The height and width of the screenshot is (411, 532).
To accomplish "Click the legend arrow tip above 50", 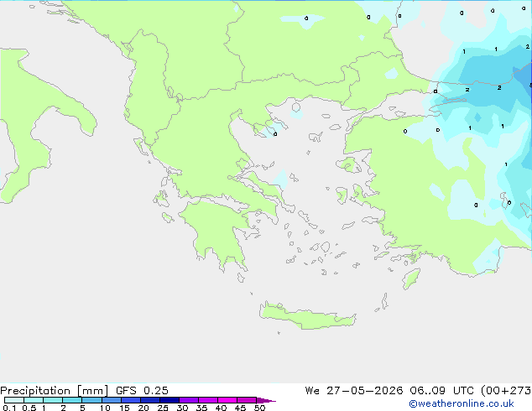I will coord(266,400).
